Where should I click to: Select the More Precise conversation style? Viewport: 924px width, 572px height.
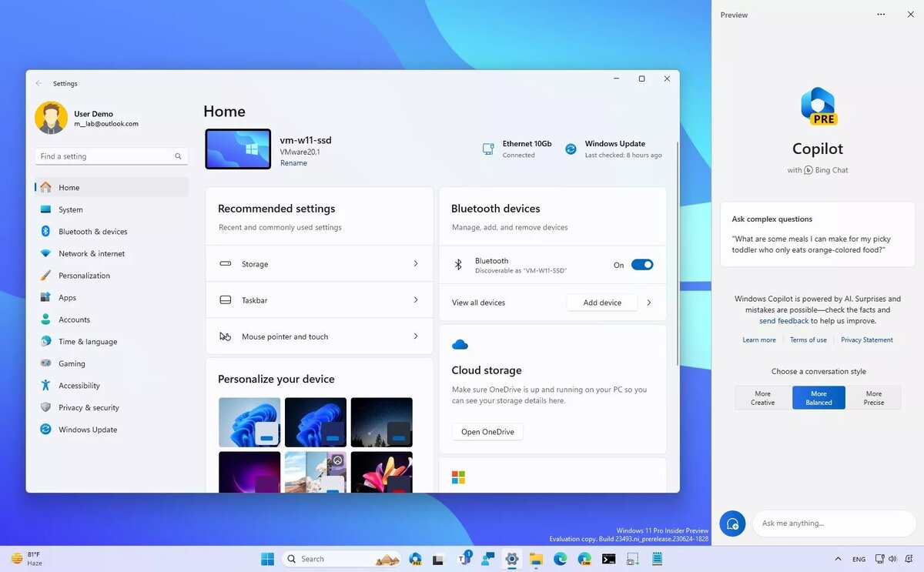[x=874, y=397]
